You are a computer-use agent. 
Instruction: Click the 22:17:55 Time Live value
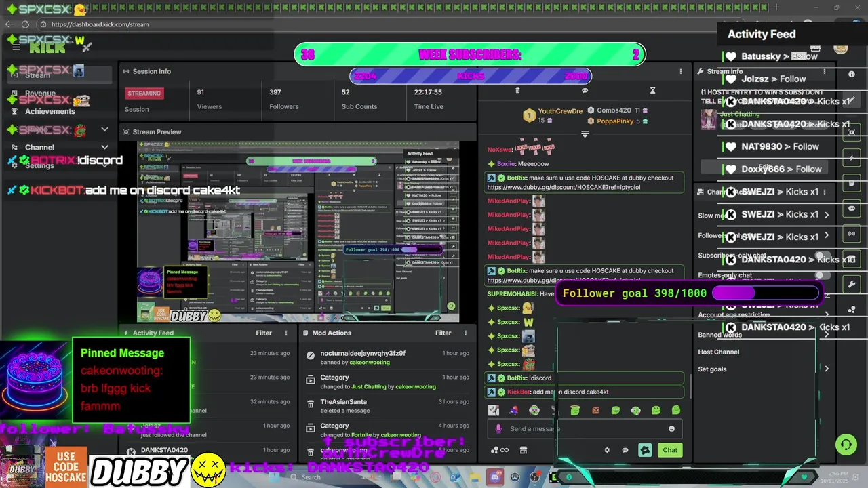click(428, 92)
